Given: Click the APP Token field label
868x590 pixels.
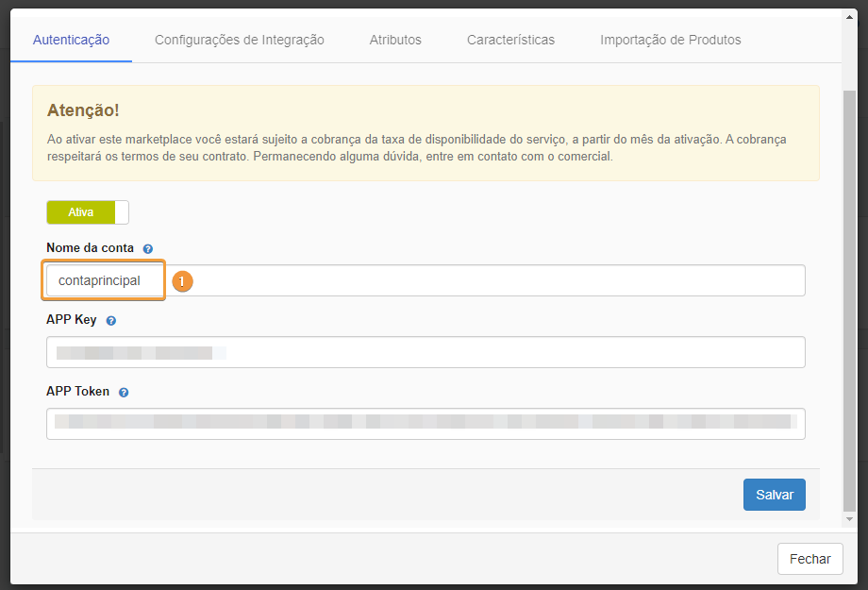Looking at the screenshot, I should click(x=78, y=392).
